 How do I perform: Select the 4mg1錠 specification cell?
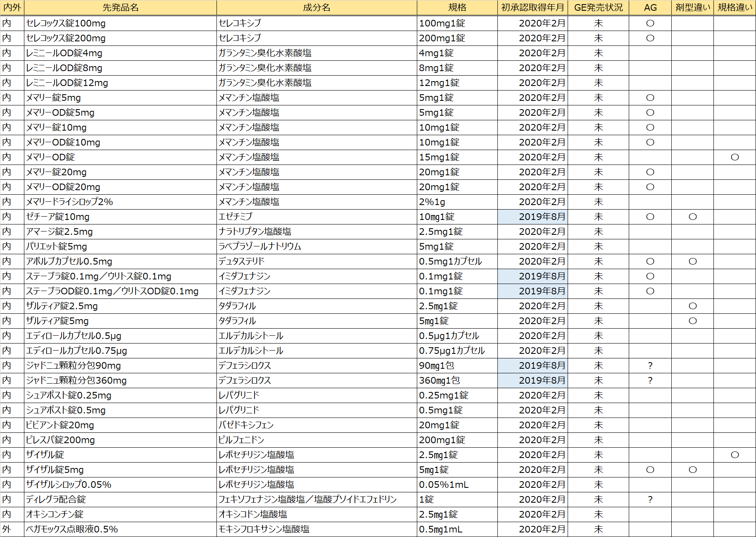click(x=457, y=53)
